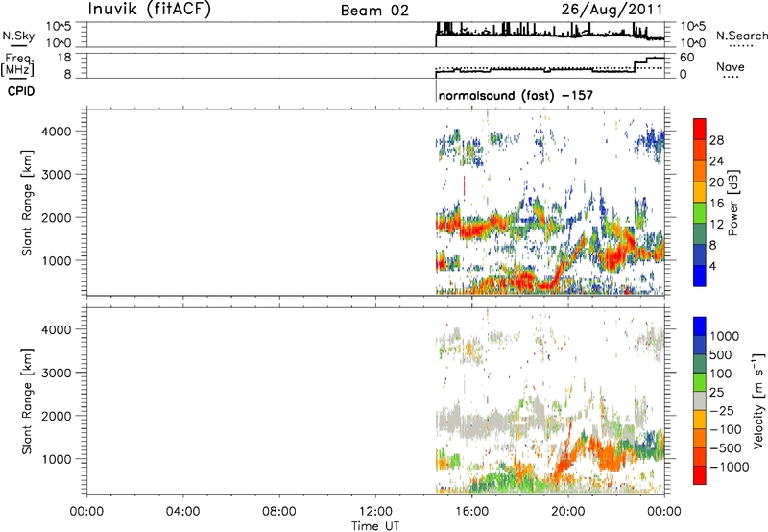Click the 'Nave' legend label
The width and height of the screenshot is (768, 532).
731,66
